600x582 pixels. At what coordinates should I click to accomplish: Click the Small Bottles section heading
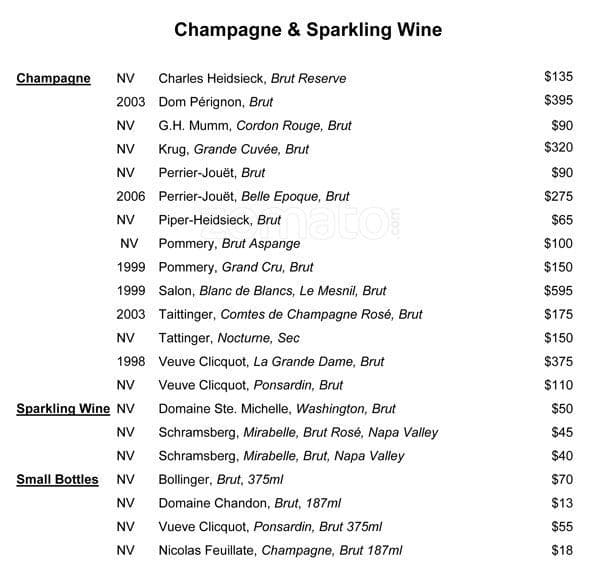click(57, 479)
